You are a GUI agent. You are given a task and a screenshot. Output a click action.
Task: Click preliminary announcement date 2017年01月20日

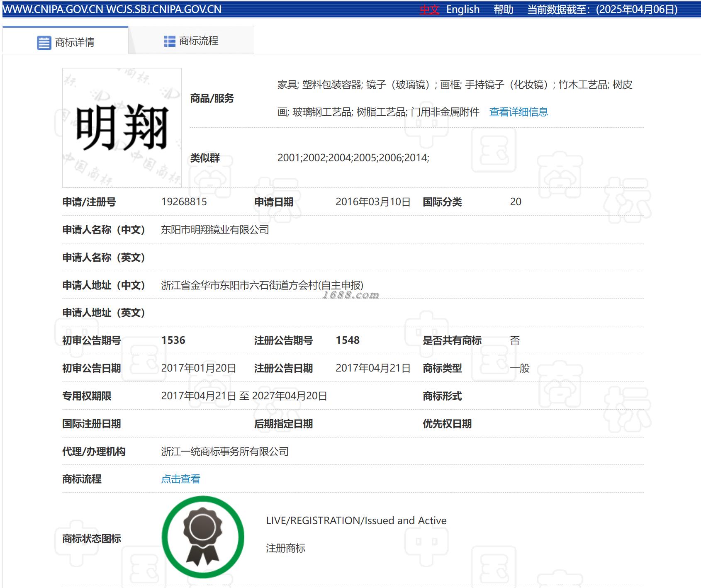(199, 368)
